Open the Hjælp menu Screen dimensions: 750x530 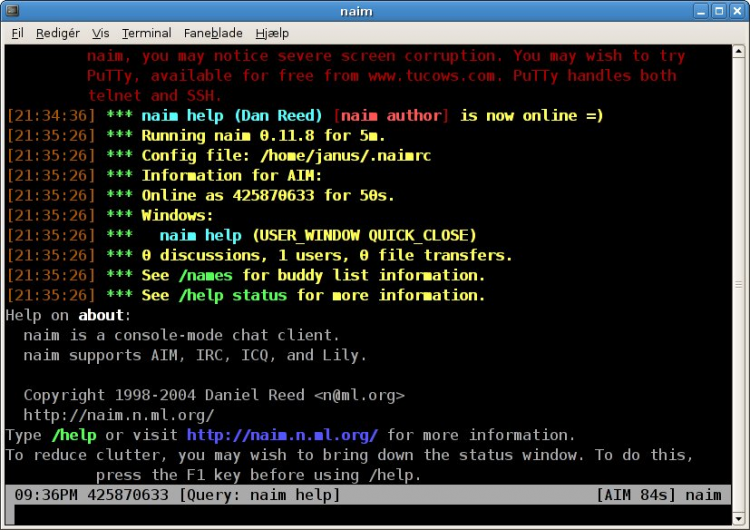[272, 33]
